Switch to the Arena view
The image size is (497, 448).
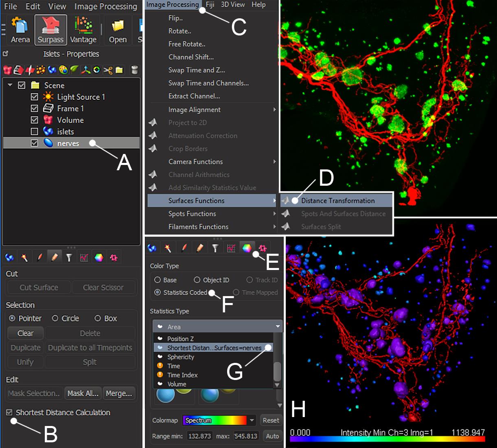click(20, 30)
